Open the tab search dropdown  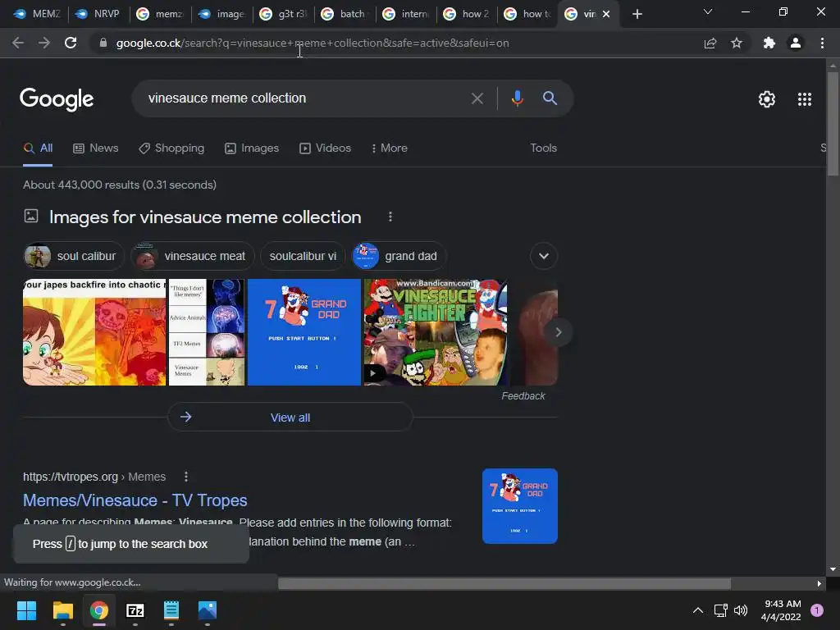point(708,11)
